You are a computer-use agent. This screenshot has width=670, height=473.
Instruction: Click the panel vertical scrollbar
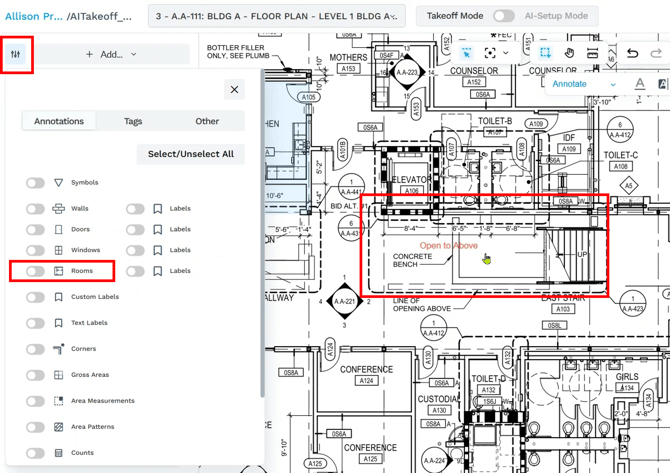click(262, 233)
